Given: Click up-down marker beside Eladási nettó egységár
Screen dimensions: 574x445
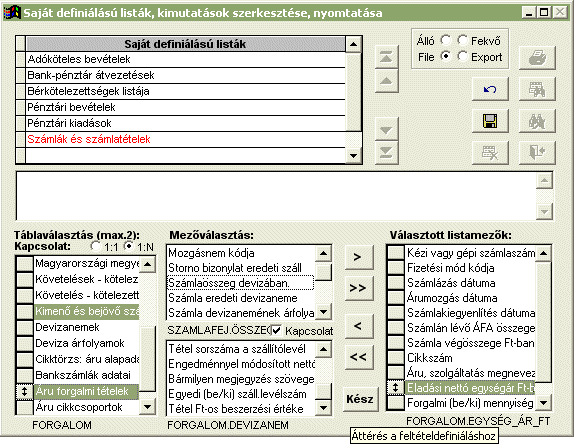Looking at the screenshot, I should (395, 388).
